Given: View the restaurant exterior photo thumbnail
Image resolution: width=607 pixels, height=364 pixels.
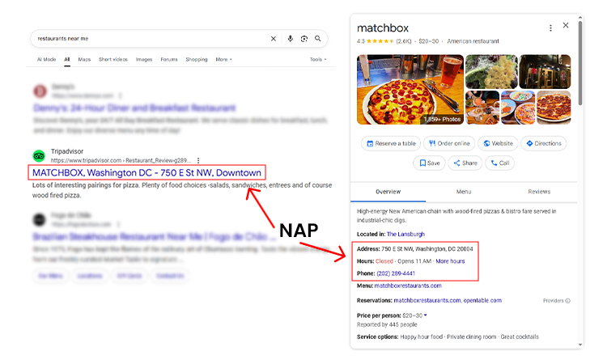Looking at the screenshot, I should [x=545, y=71].
